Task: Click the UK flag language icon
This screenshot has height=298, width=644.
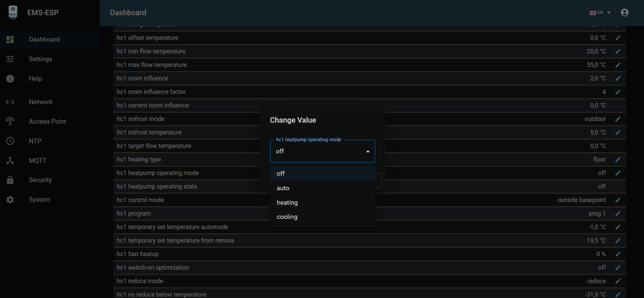Action: (x=592, y=13)
